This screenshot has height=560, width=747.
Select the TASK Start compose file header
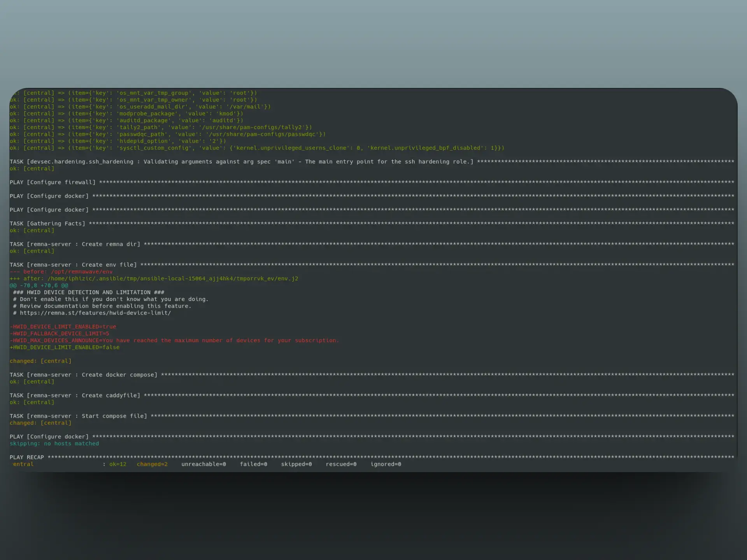78,416
